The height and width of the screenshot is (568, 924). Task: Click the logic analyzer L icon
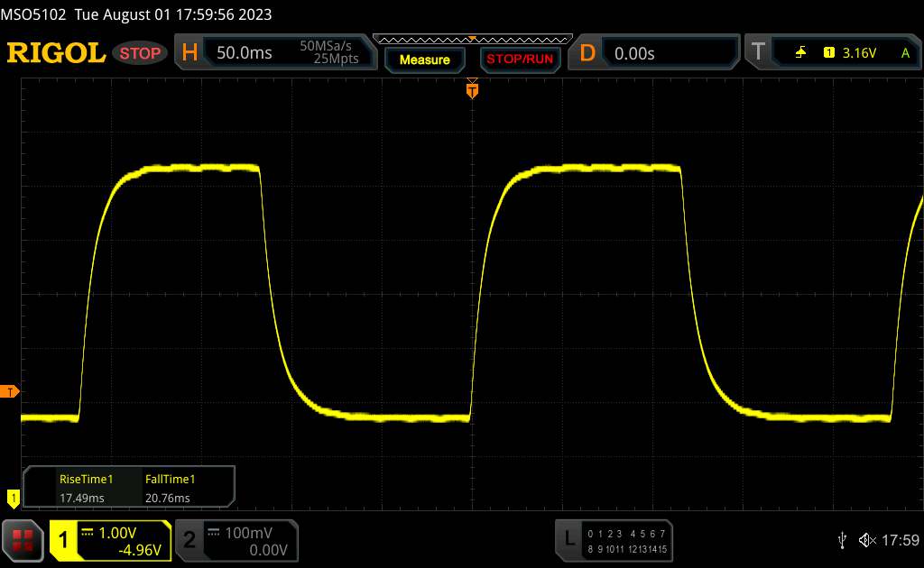pyautogui.click(x=568, y=539)
